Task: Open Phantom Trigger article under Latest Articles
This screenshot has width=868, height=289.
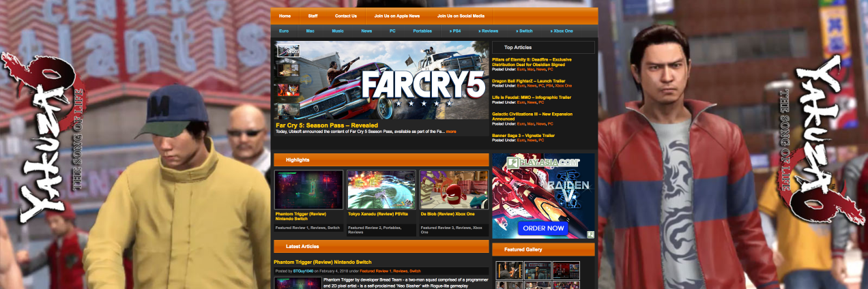Action: (323, 262)
